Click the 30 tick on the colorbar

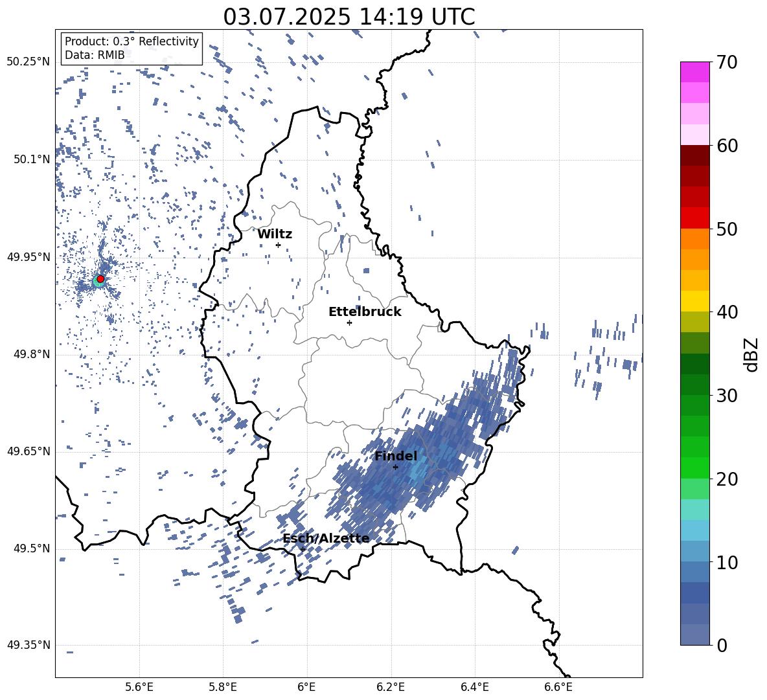727,396
